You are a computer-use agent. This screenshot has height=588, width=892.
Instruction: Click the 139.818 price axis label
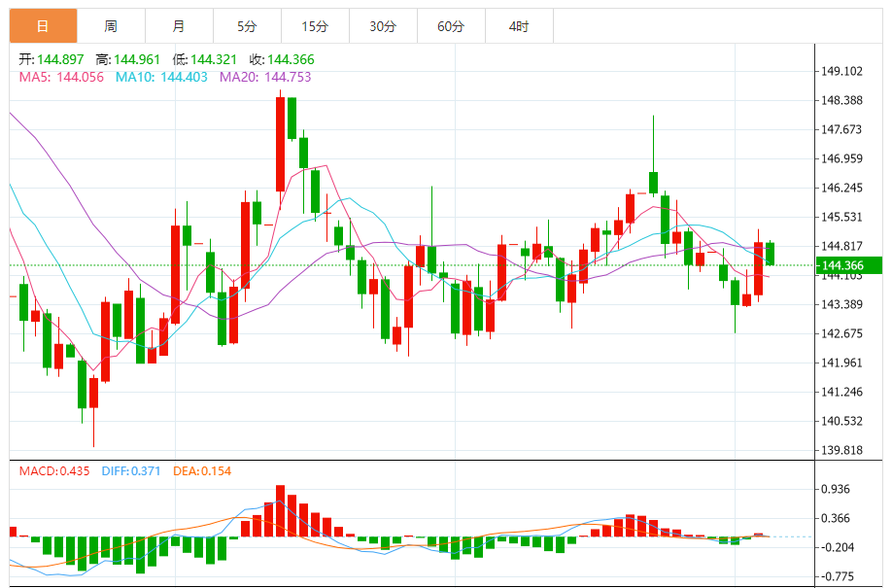[841, 450]
